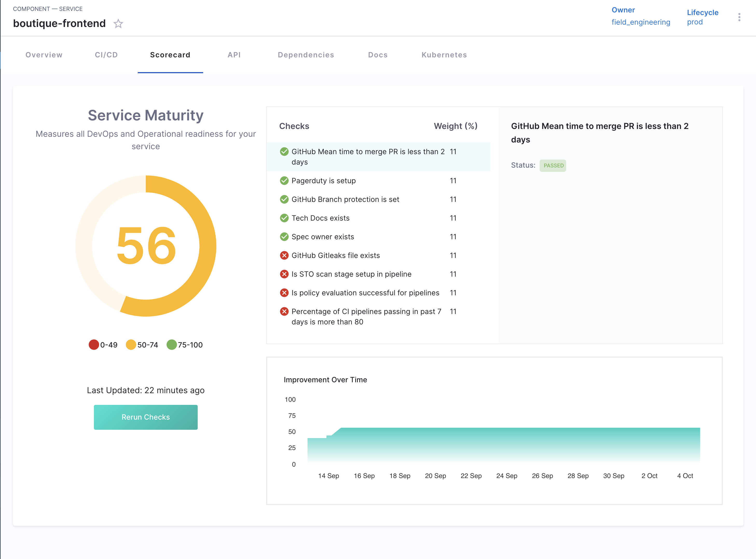Click the prod lifecycle link
This screenshot has width=756, height=559.
coord(695,22)
